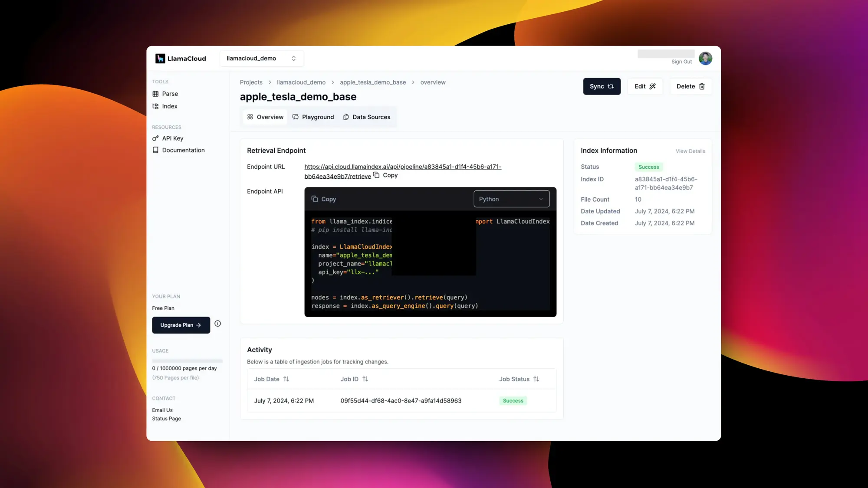Sign Out of the account
This screenshot has height=488, width=868.
(681, 62)
